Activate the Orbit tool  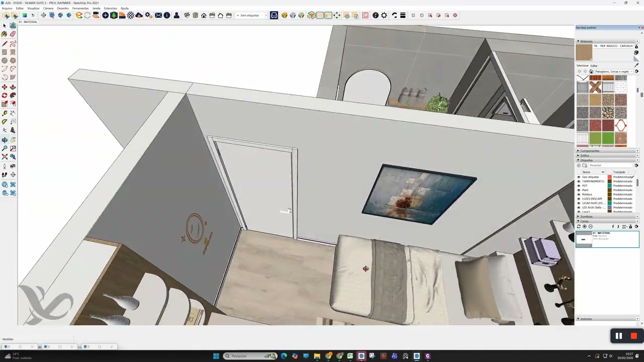[5, 140]
